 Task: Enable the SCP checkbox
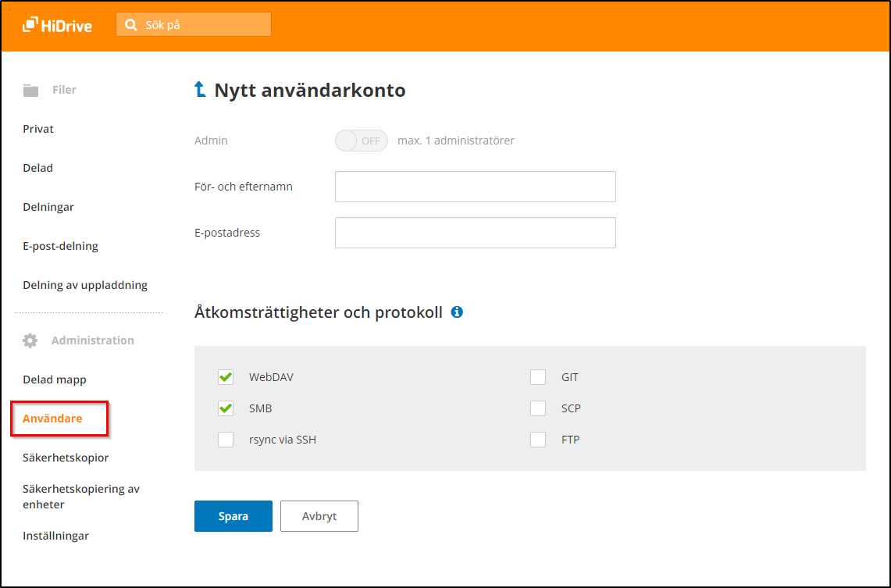538,408
